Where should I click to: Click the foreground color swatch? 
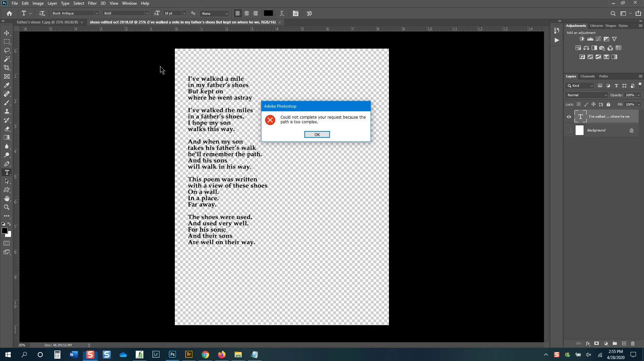[x=5, y=231]
